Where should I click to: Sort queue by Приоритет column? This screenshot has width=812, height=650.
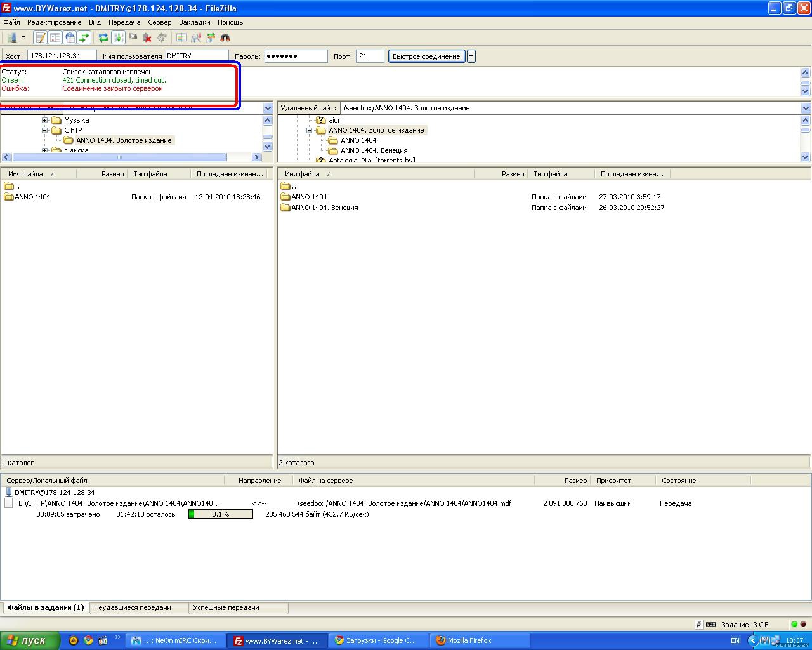coord(623,481)
